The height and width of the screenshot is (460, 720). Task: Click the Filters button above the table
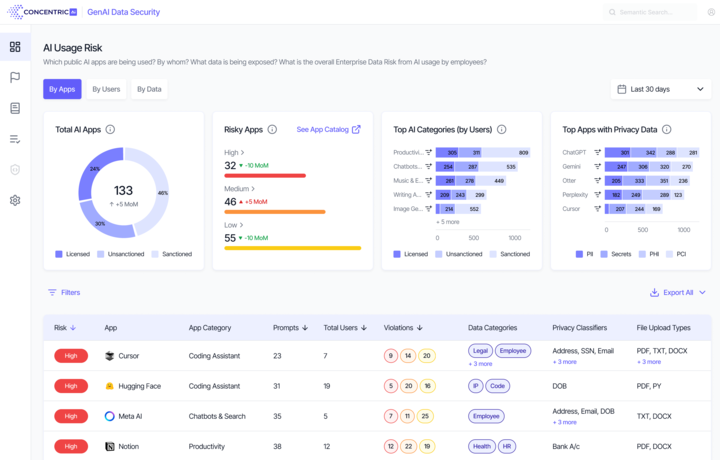click(64, 293)
